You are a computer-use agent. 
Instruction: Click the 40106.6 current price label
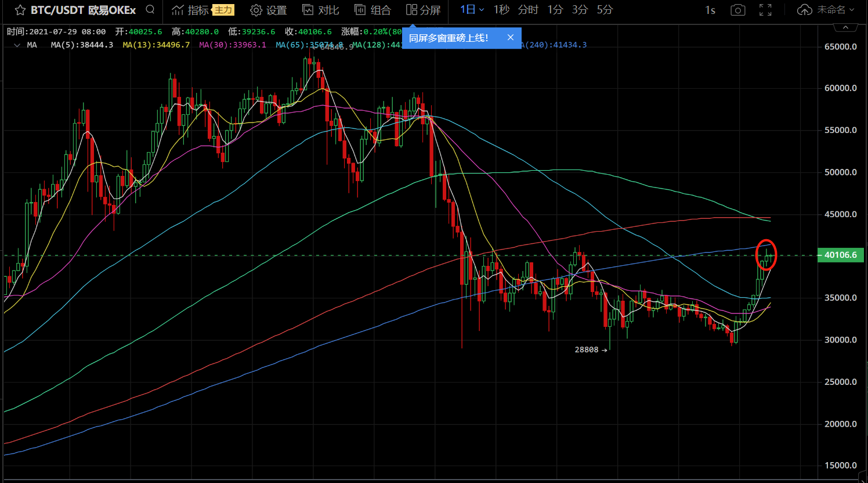coord(840,255)
